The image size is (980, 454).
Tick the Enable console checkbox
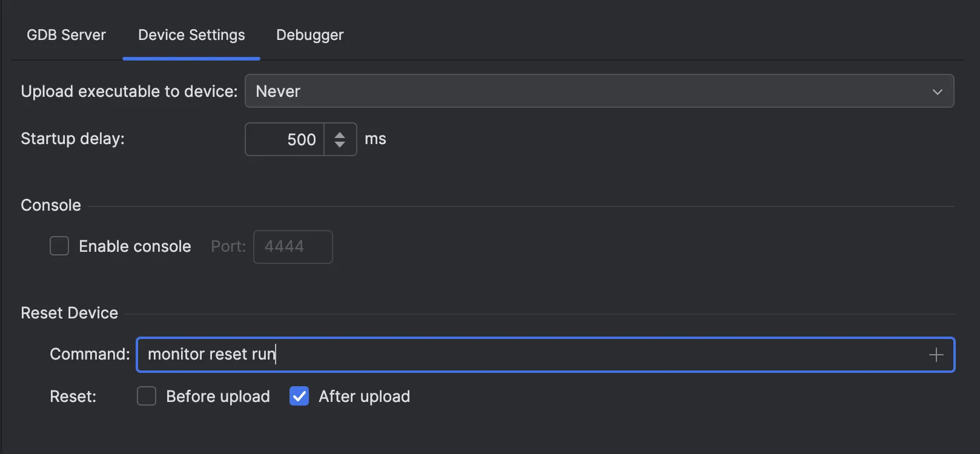[59, 246]
